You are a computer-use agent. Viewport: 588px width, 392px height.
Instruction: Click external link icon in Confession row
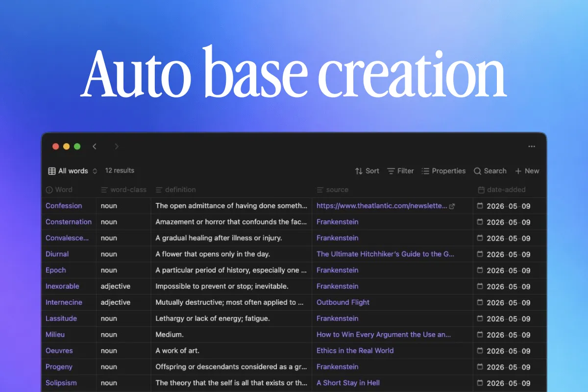[452, 206]
